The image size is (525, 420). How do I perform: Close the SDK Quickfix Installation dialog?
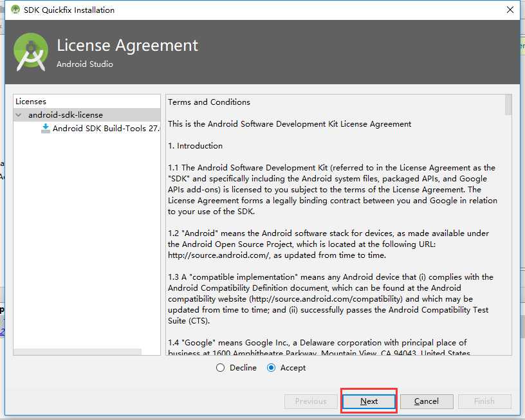pos(510,10)
